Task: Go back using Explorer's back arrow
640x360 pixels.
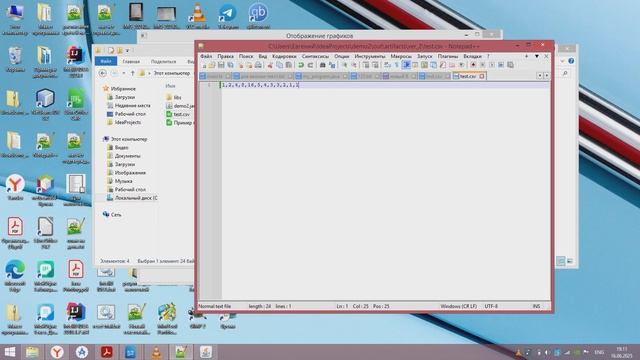Action: 103,73
